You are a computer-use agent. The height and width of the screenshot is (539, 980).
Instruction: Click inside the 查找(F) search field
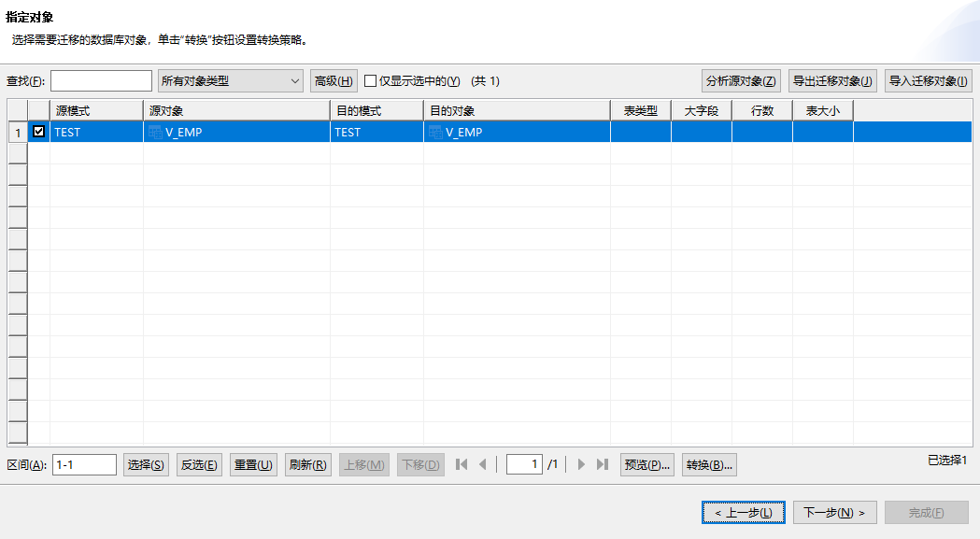pyautogui.click(x=102, y=80)
